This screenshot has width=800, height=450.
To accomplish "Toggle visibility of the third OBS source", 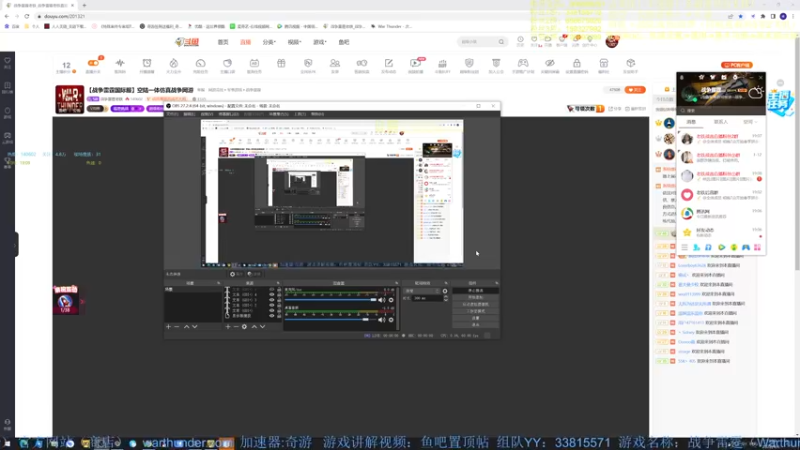I will (x=271, y=300).
